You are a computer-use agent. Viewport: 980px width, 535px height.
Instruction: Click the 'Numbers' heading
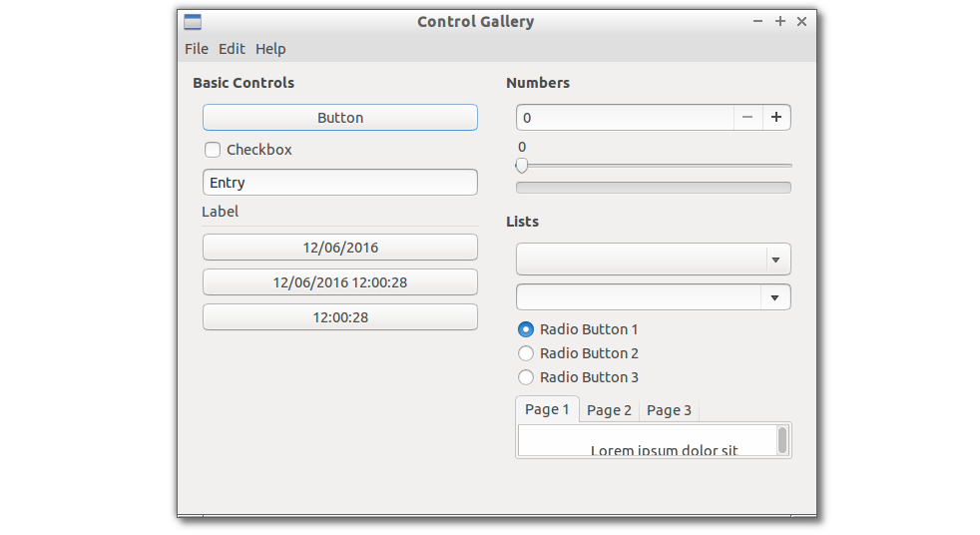click(x=538, y=83)
